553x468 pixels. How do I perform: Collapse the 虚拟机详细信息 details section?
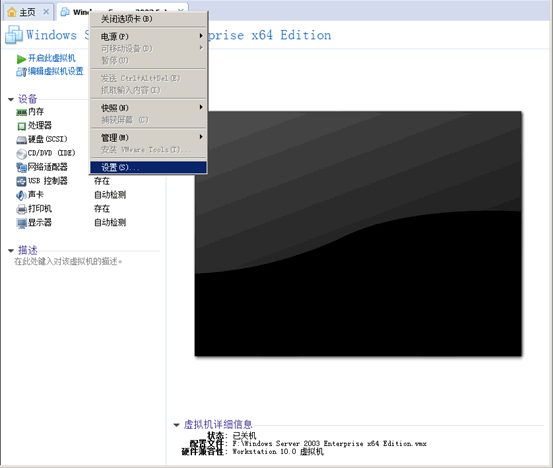pos(176,425)
